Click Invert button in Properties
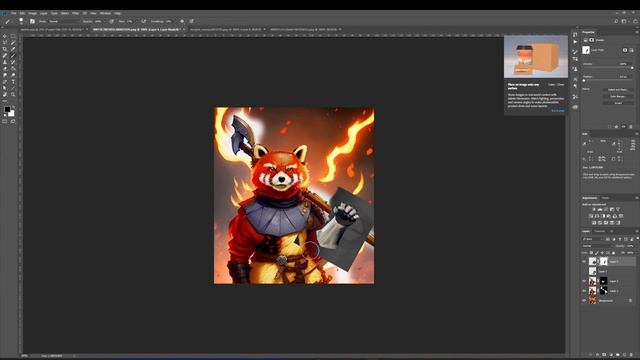The width and height of the screenshot is (640, 360). click(x=618, y=103)
